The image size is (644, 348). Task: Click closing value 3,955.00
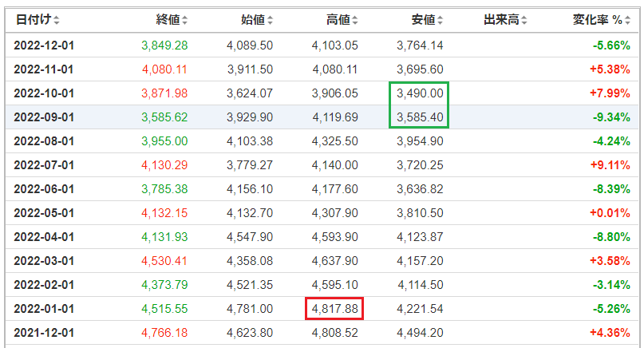click(164, 141)
